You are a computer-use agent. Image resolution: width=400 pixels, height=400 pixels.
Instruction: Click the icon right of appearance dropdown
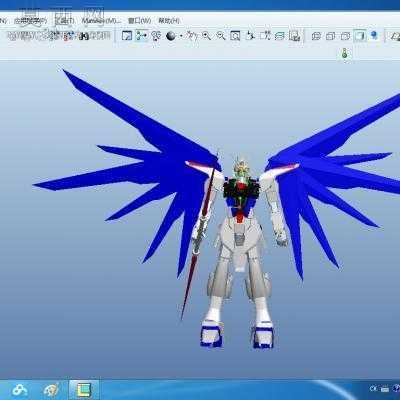click(x=192, y=36)
